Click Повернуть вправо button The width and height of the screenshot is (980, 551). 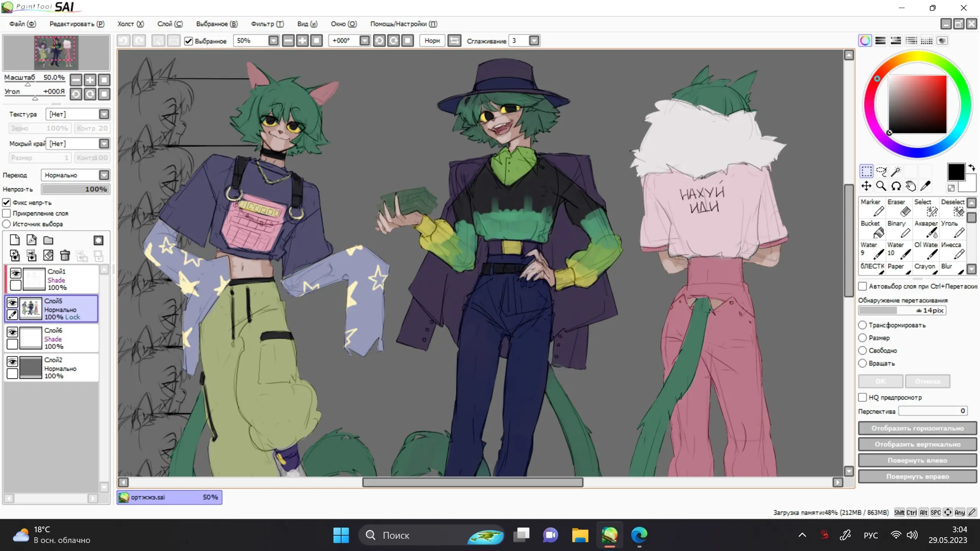coord(917,476)
